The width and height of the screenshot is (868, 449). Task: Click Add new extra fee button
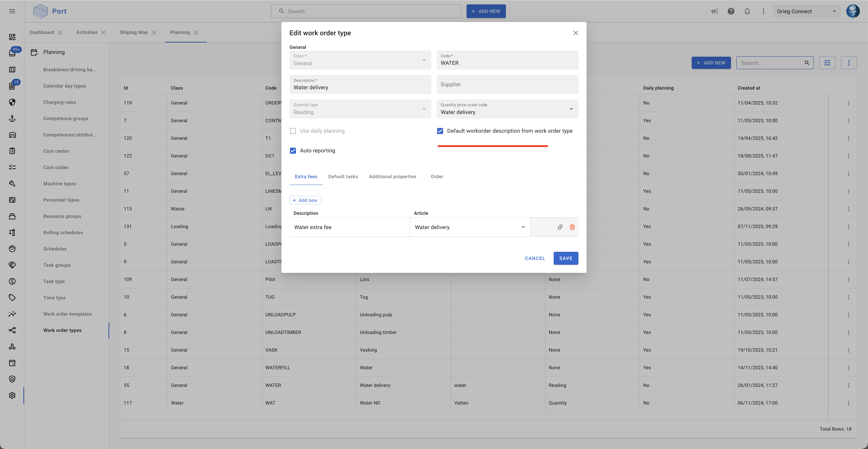tap(305, 200)
